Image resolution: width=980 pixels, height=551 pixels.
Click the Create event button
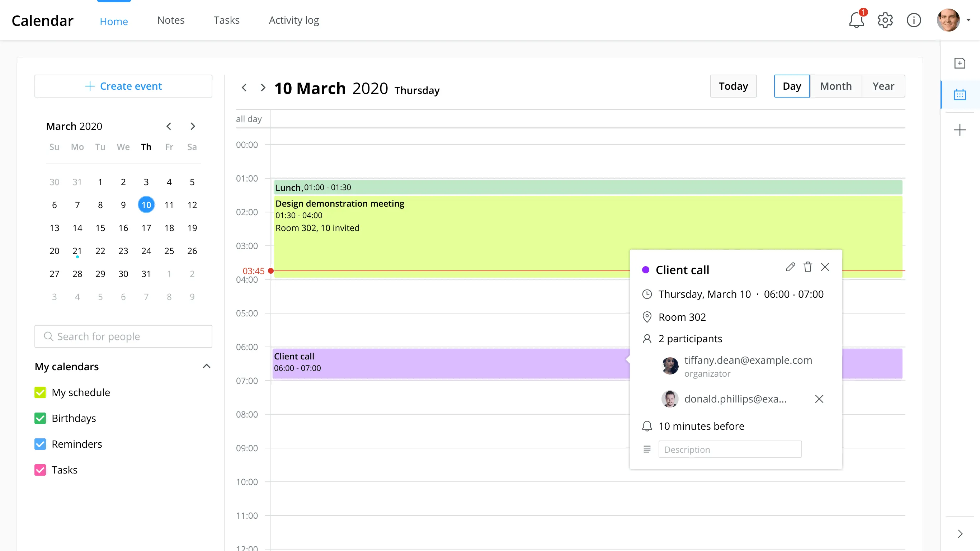123,86
